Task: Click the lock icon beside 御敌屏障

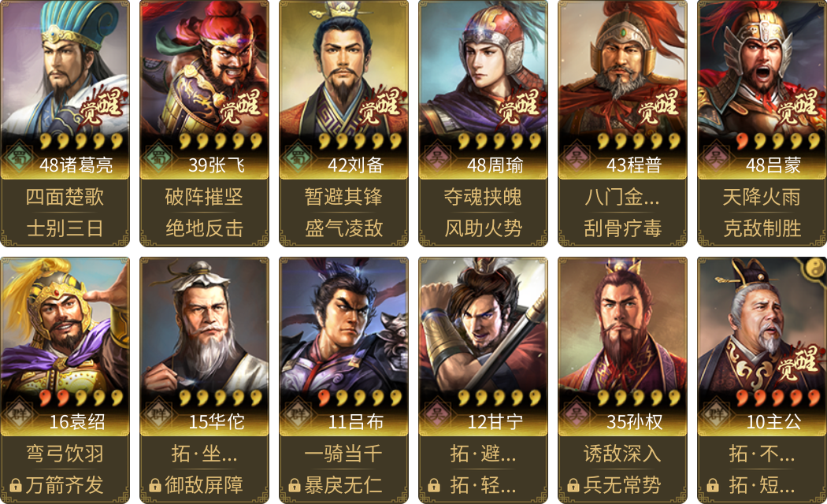Action: 155,485
